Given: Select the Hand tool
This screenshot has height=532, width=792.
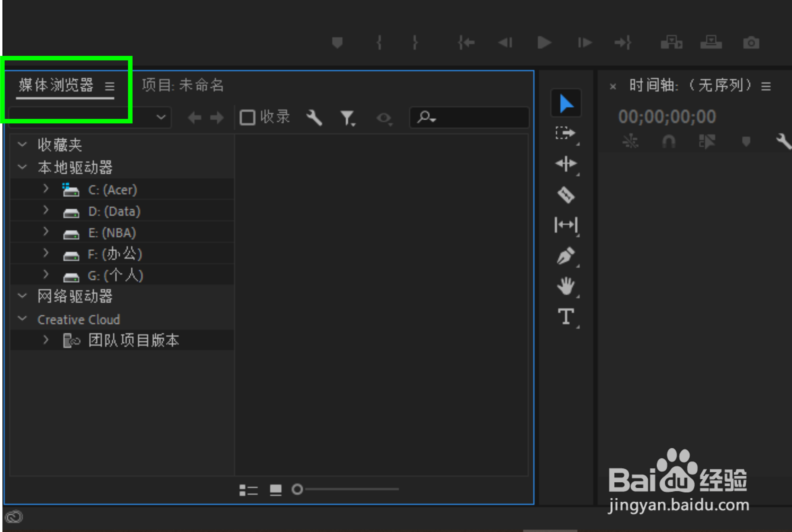Looking at the screenshot, I should pyautogui.click(x=566, y=286).
